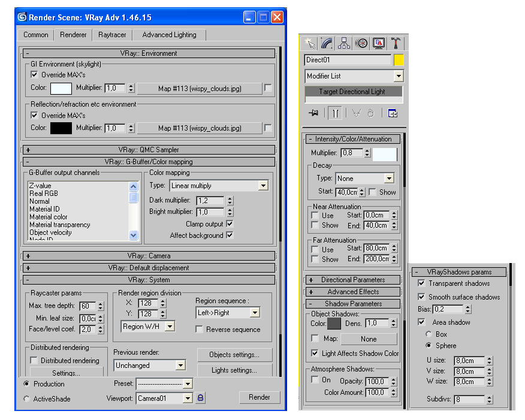This screenshot has width=525, height=420.
Task: Click the yellow Direct01 object color swatch
Action: tap(399, 60)
